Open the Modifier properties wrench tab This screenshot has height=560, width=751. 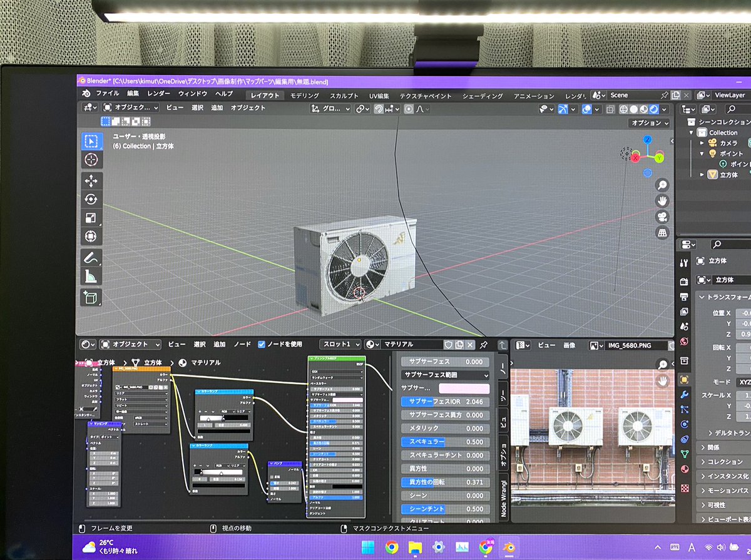pos(684,394)
